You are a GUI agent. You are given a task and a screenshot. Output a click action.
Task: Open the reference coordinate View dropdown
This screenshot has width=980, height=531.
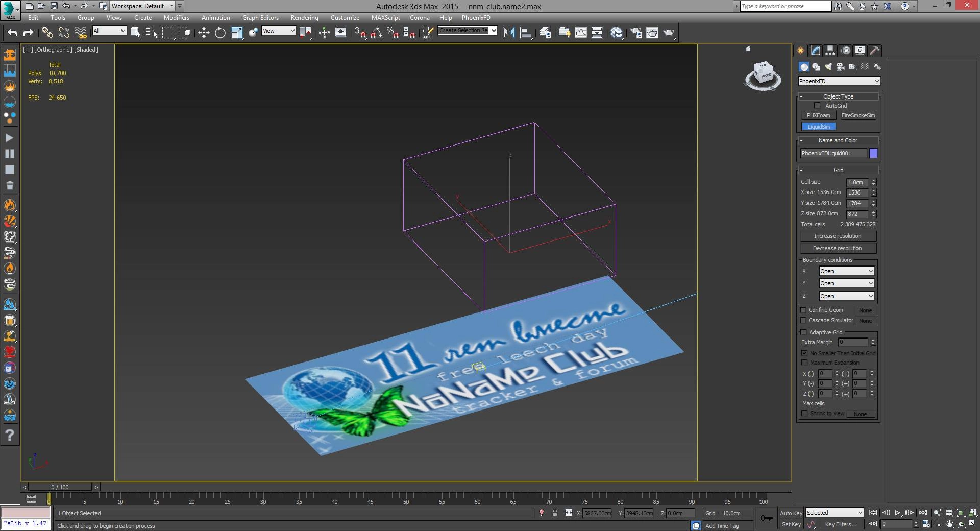pyautogui.click(x=279, y=31)
